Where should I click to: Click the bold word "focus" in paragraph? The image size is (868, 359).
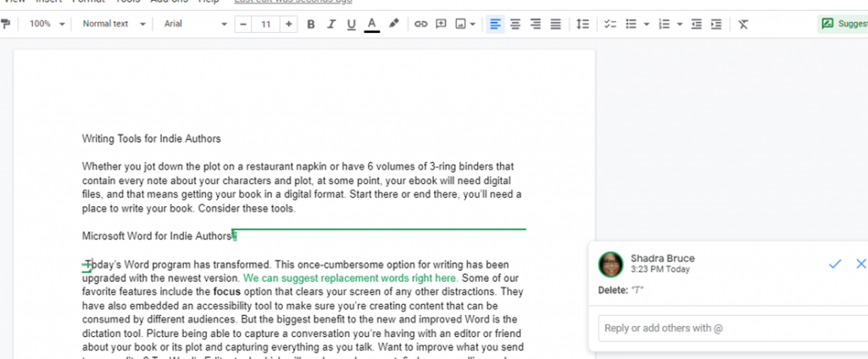click(227, 291)
